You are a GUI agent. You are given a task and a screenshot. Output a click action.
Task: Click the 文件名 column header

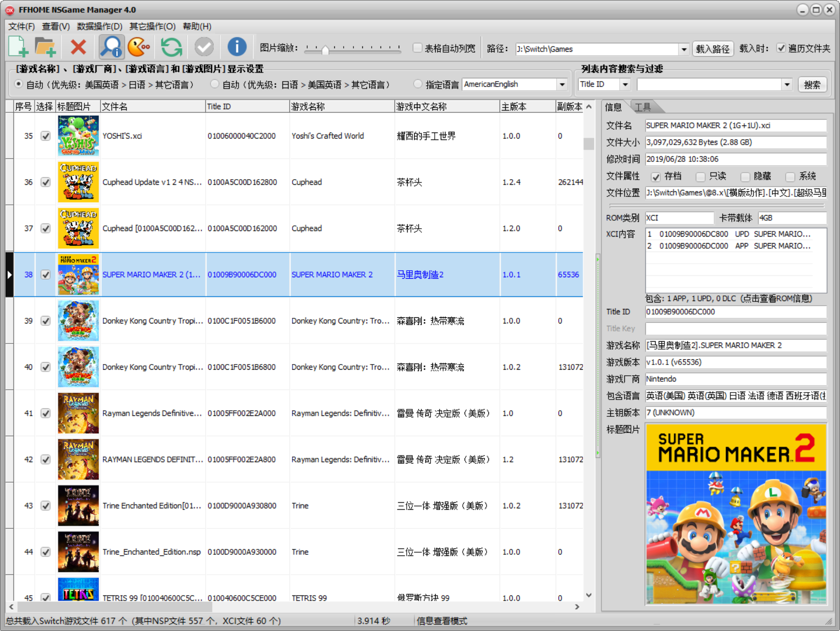pyautogui.click(x=153, y=107)
